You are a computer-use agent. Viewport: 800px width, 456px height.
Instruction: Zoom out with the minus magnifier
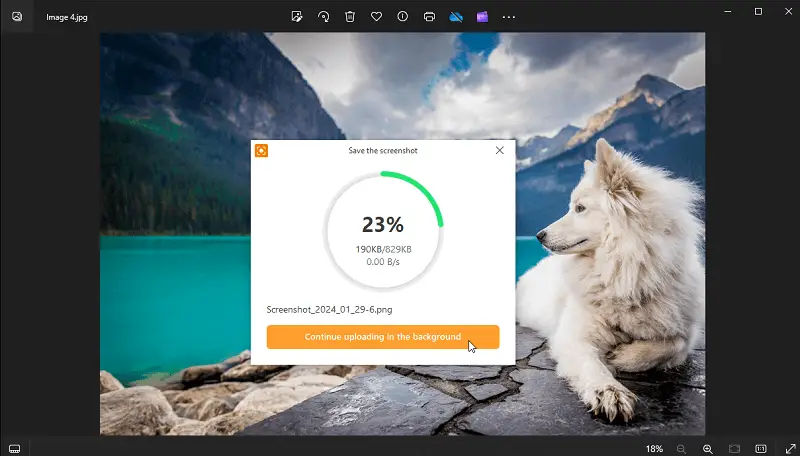[681, 449]
